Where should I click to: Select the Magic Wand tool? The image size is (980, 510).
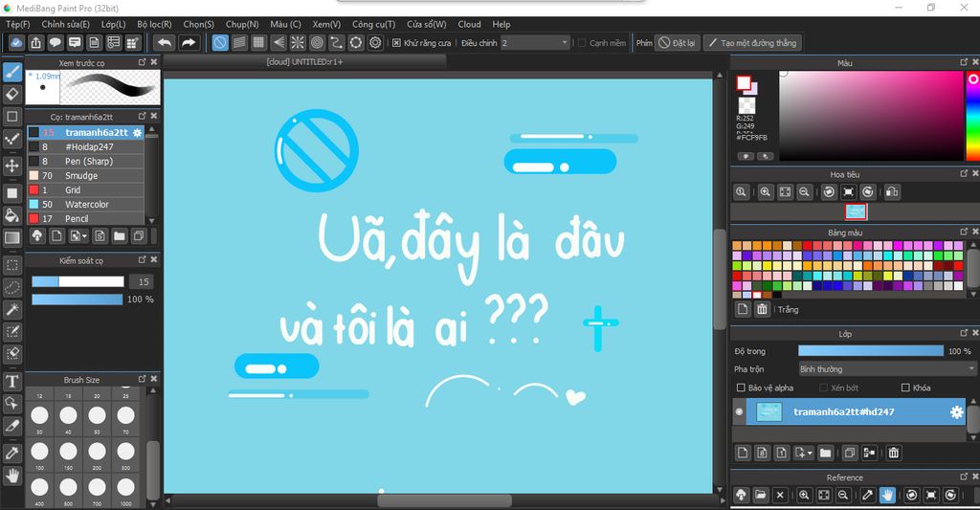point(11,309)
